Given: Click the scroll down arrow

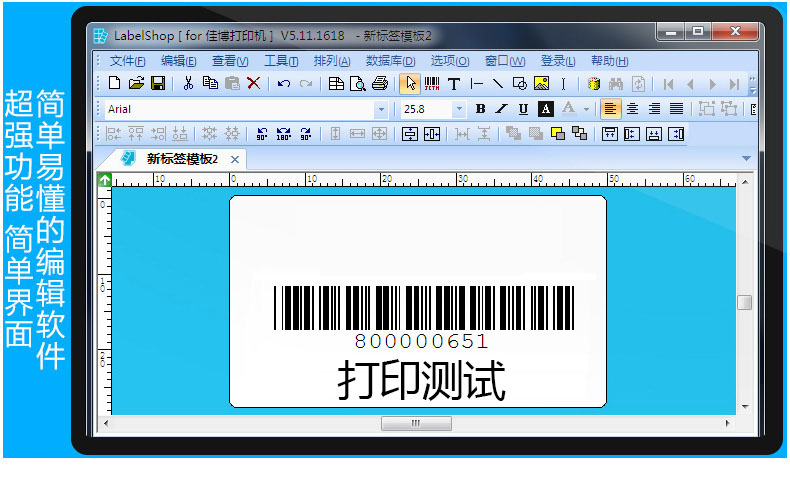Looking at the screenshot, I should [x=745, y=406].
